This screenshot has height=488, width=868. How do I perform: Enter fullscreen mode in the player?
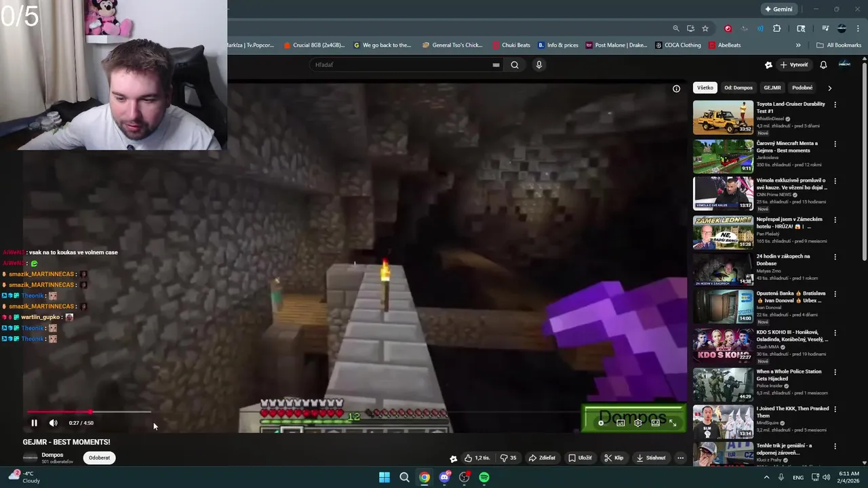[x=673, y=423]
